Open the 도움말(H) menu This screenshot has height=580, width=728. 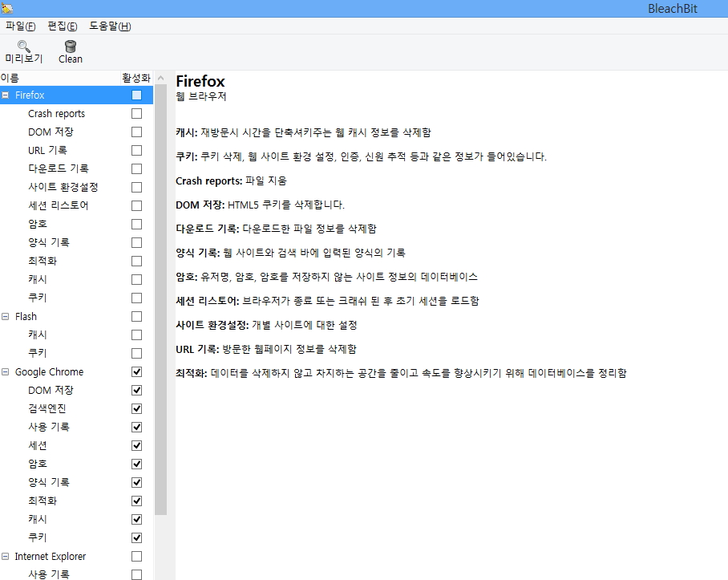pos(110,26)
